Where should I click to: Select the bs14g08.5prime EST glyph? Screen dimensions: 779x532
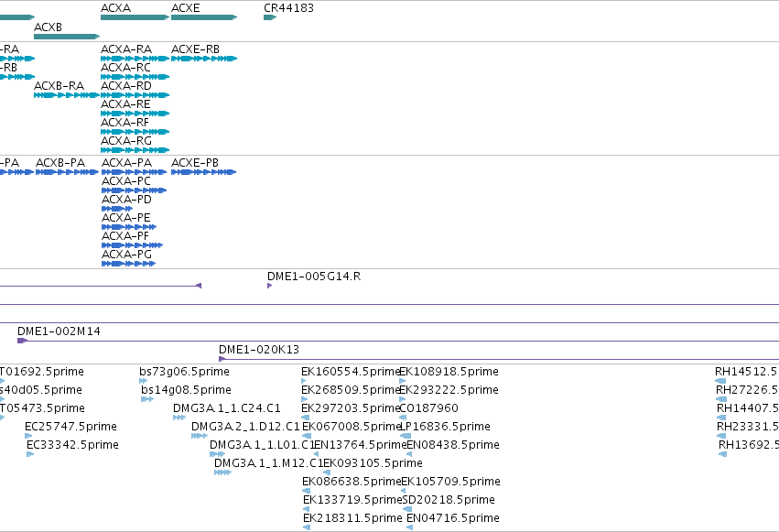(147, 399)
